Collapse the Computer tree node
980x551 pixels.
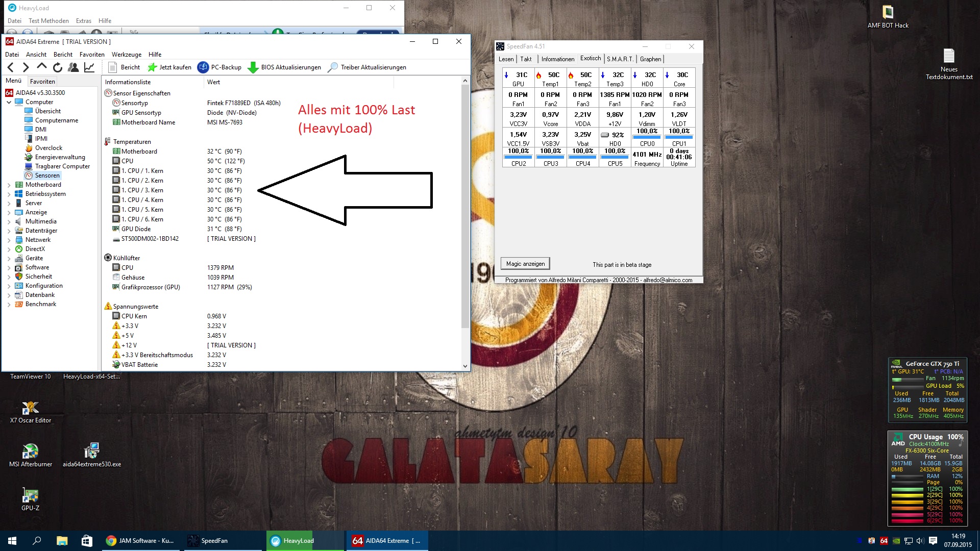point(9,102)
